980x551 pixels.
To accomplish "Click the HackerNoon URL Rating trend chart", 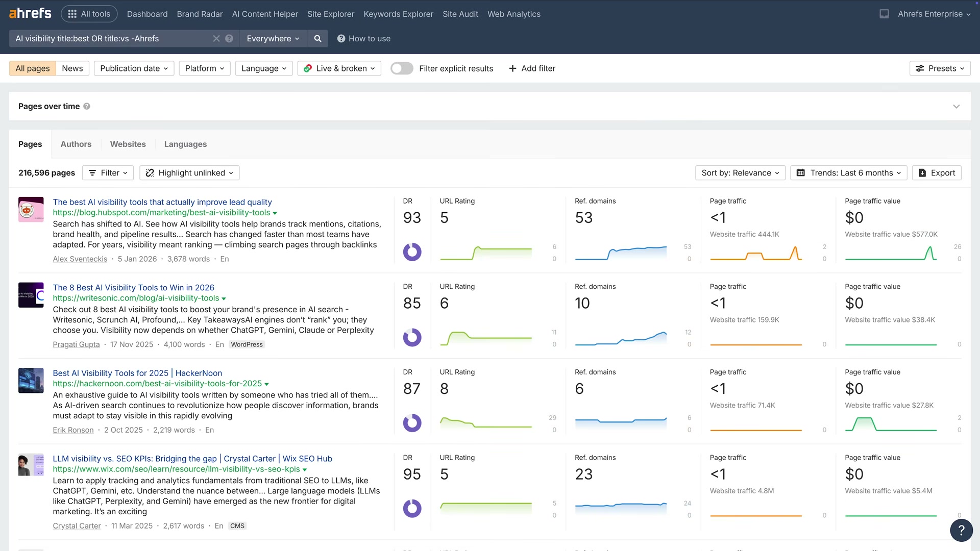I will [x=485, y=422].
